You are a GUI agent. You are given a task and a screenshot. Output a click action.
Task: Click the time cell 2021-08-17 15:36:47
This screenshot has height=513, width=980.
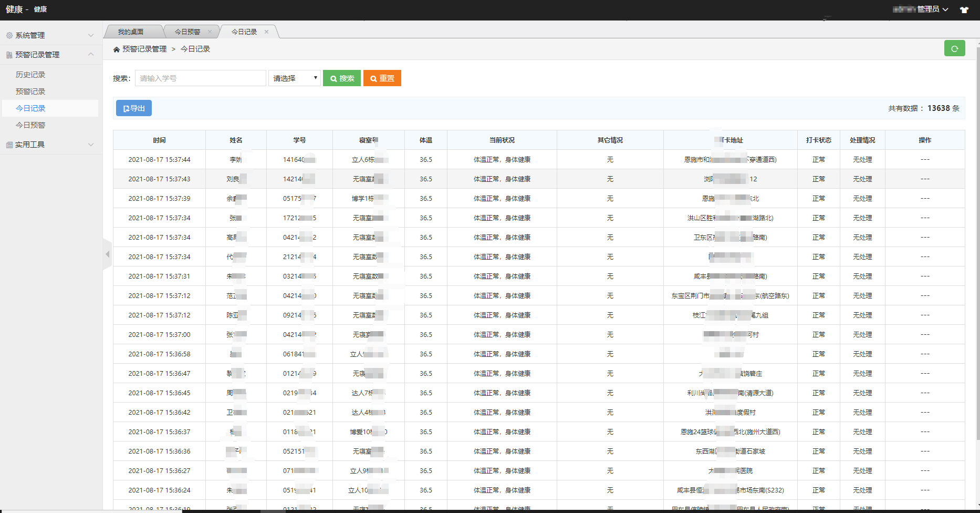point(160,374)
